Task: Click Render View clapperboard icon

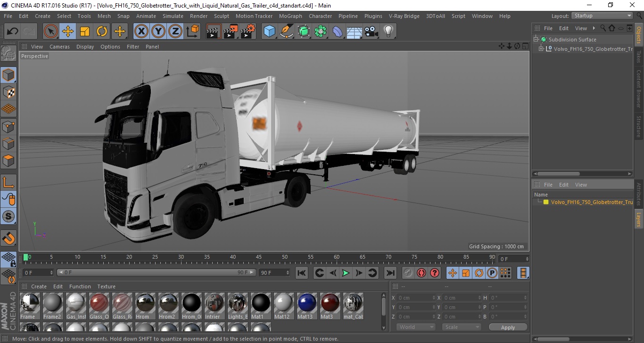Action: coord(214,32)
